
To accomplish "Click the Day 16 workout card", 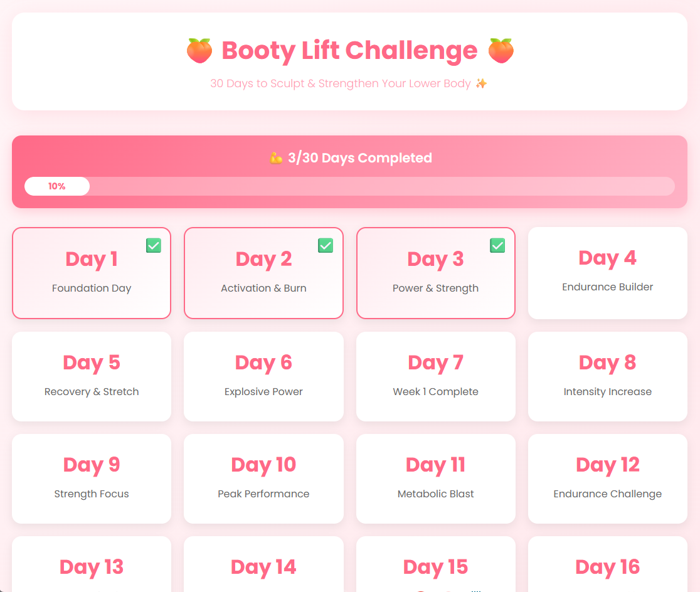I will point(607,567).
